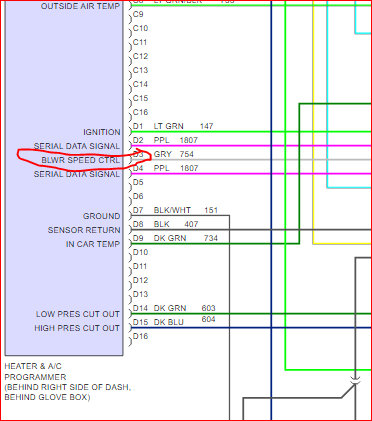Viewport: 372px width, 421px height.
Task: Click circuit number 407
Action: coord(191,224)
